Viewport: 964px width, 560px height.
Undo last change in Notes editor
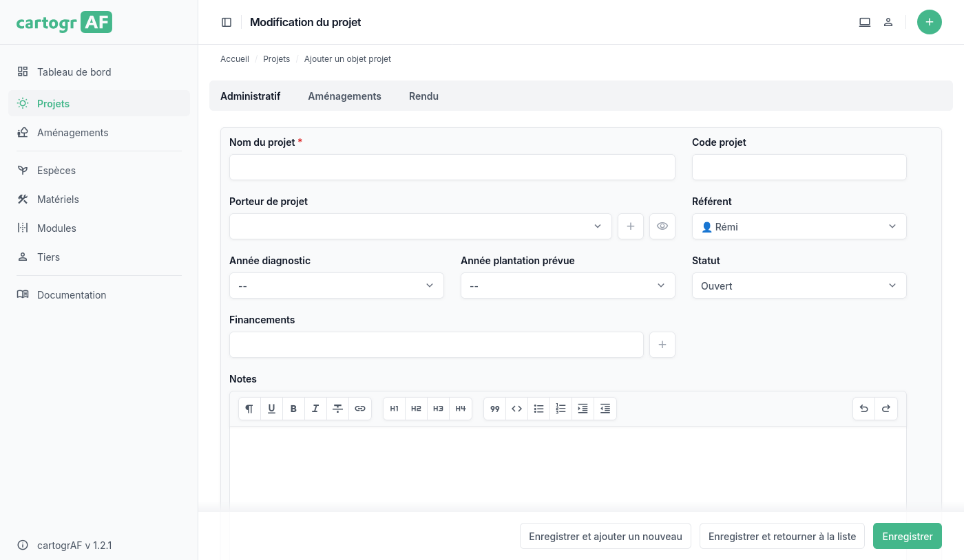click(x=863, y=409)
